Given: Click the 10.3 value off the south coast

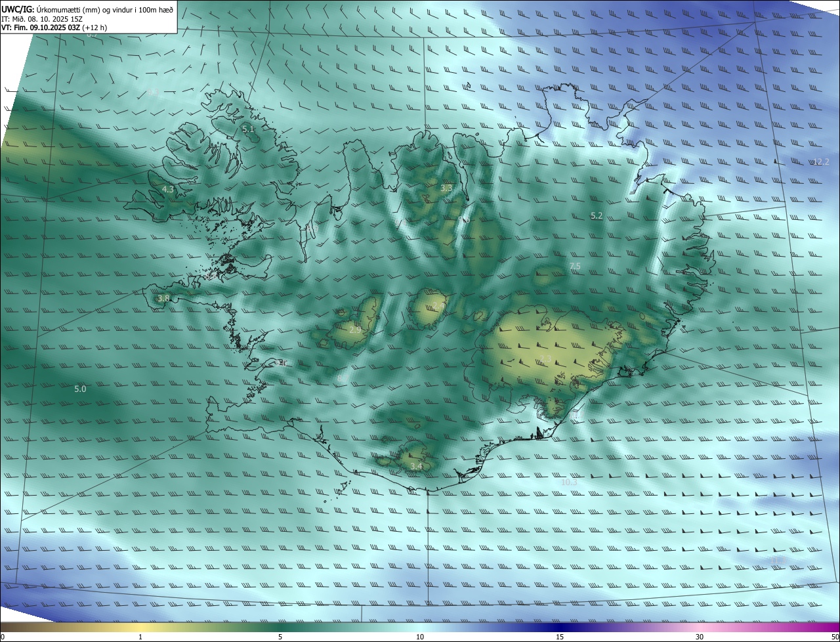Looking at the screenshot, I should (x=569, y=482).
